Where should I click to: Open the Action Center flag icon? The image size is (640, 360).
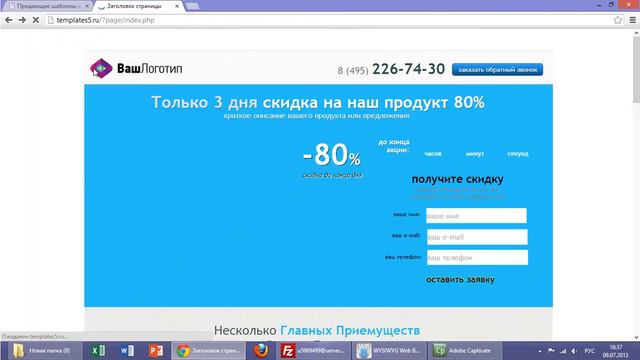[551, 351]
